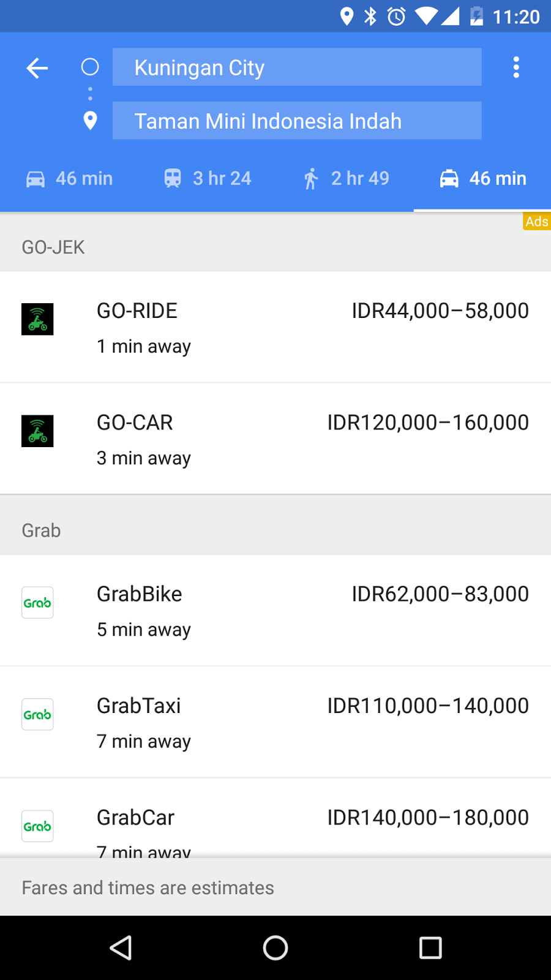Edit the Kuningan City origin field

tap(297, 67)
